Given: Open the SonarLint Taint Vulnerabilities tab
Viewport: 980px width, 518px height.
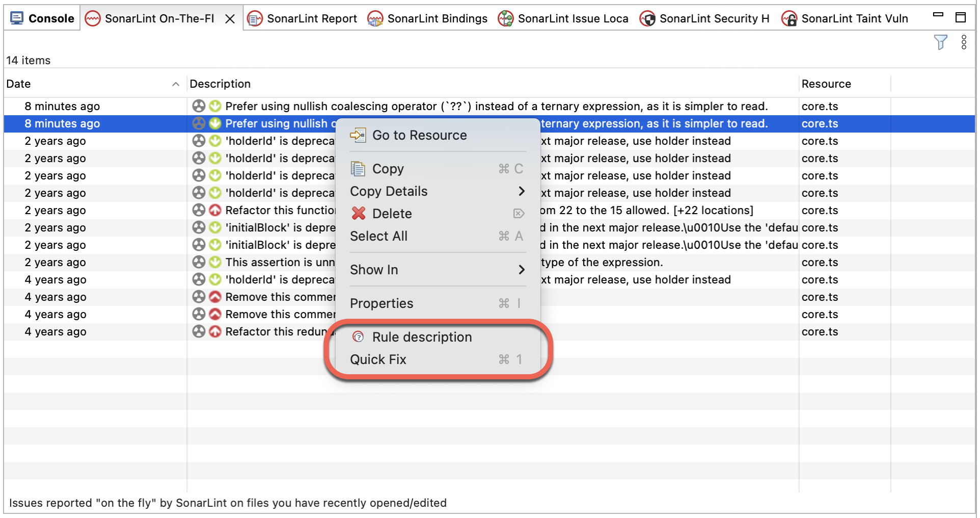Looking at the screenshot, I should pos(845,19).
